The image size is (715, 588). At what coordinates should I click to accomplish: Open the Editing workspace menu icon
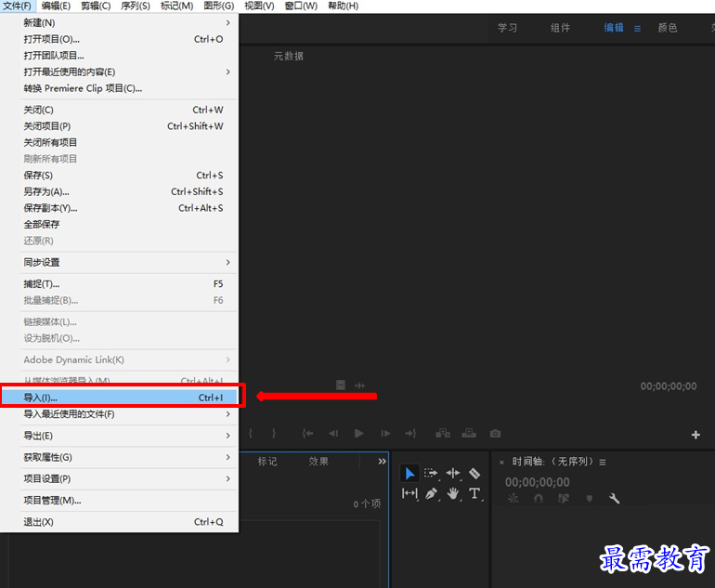point(637,29)
